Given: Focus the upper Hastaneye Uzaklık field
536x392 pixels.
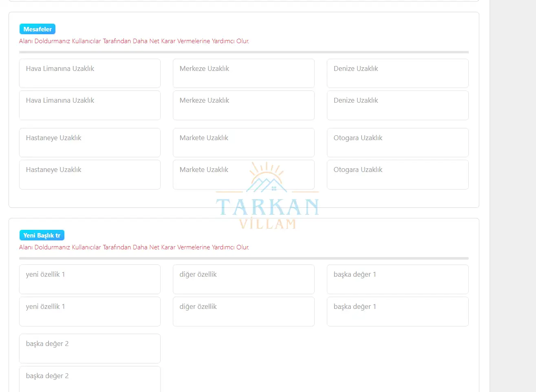Looking at the screenshot, I should tap(90, 143).
